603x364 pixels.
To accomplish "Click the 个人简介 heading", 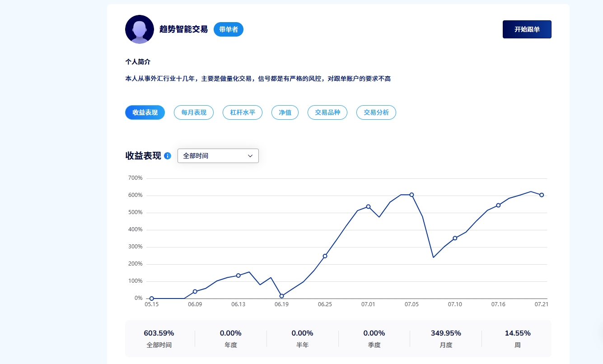I will (x=138, y=62).
